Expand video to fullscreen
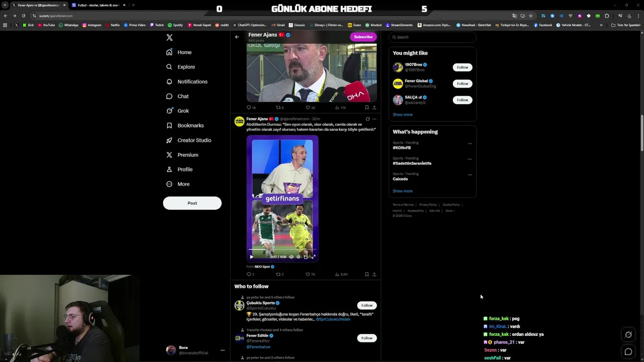644x362 pixels. [313, 257]
